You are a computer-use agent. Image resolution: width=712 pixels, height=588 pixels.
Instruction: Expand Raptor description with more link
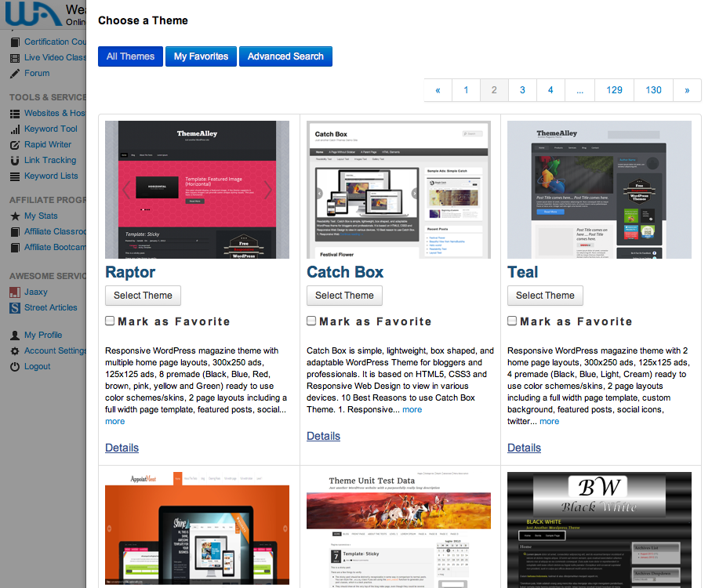click(x=115, y=421)
